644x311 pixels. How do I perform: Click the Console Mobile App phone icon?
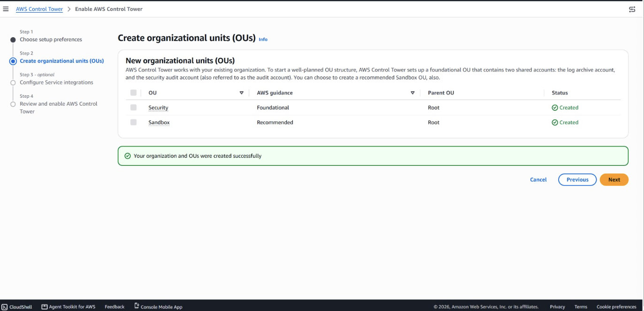coord(137,306)
